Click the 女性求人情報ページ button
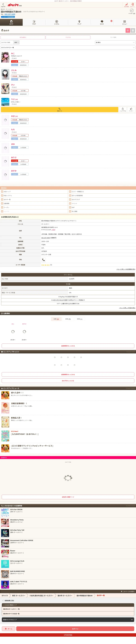 point(68,497)
